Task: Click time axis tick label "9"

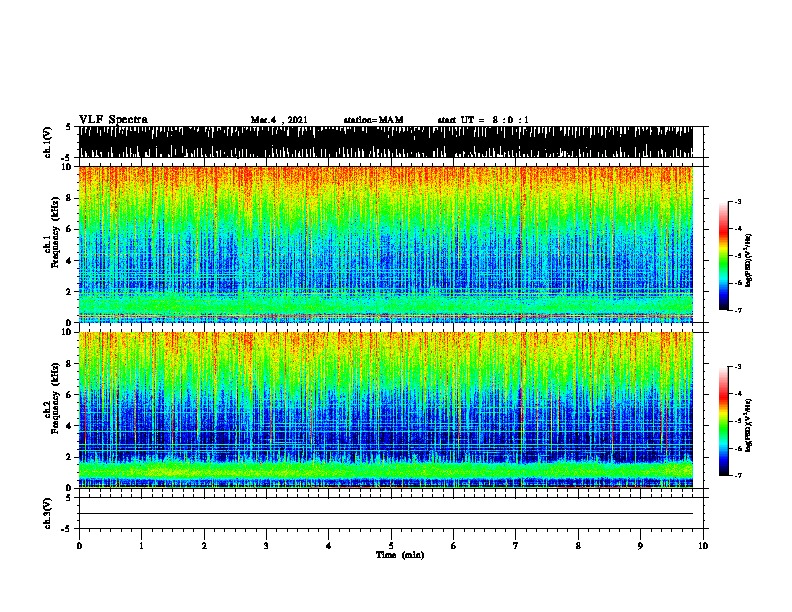Action: point(640,546)
